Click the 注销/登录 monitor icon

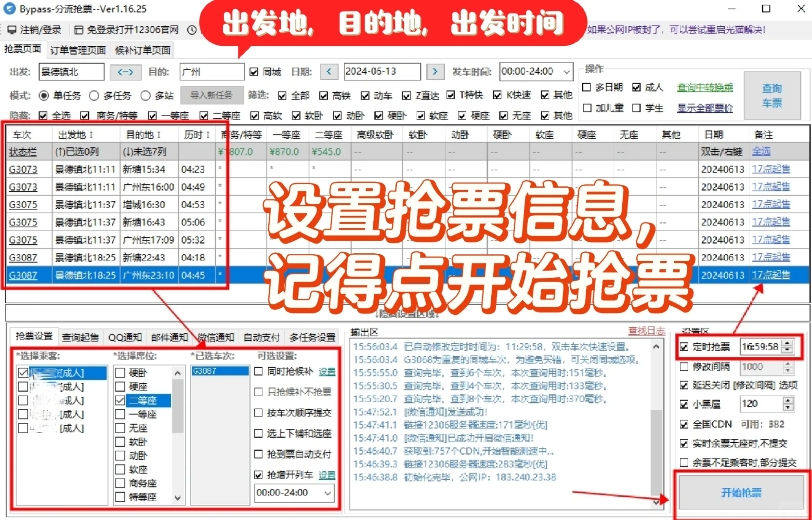[x=12, y=29]
